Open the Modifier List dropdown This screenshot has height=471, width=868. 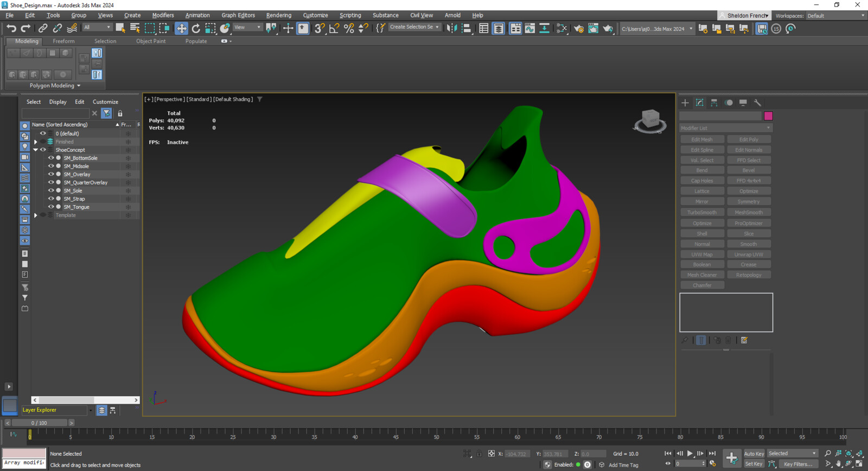726,128
